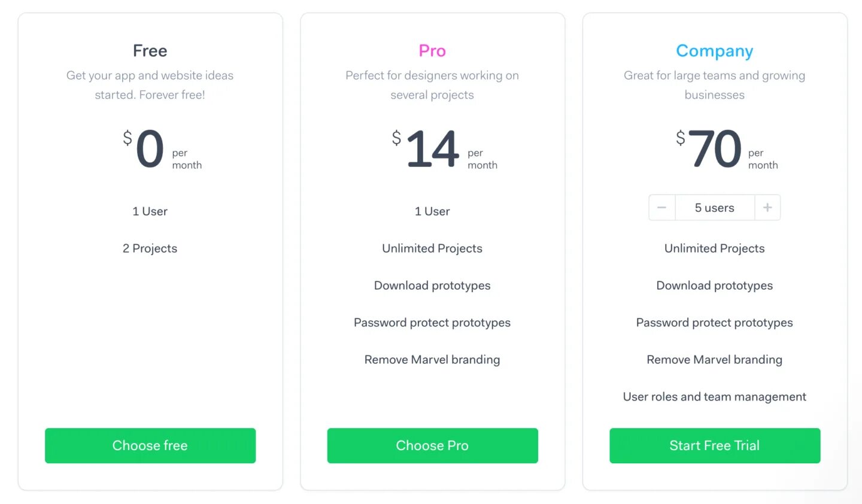Click "User roles and team management" feature
Screen dimensions: 862x504
(715, 397)
